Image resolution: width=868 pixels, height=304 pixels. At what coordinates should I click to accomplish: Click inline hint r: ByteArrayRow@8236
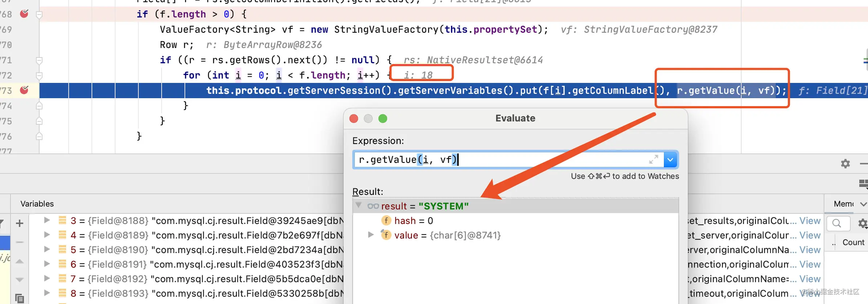pyautogui.click(x=264, y=45)
